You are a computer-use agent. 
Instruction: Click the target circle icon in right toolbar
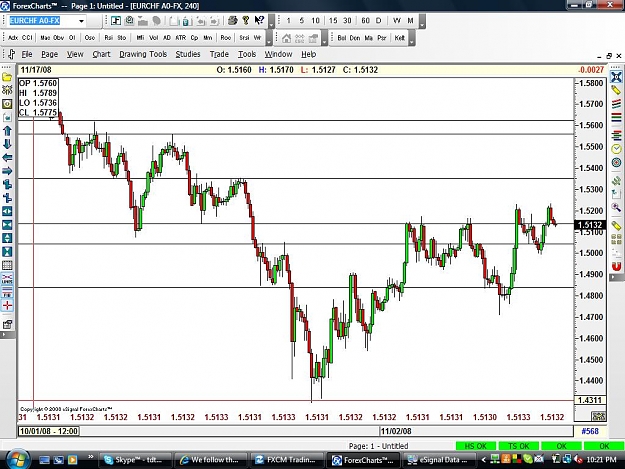(616, 163)
